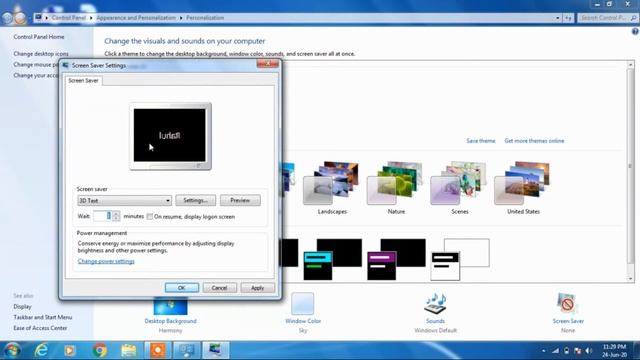Click the screen saver preview monitor
640x360 pixels.
[x=170, y=136]
